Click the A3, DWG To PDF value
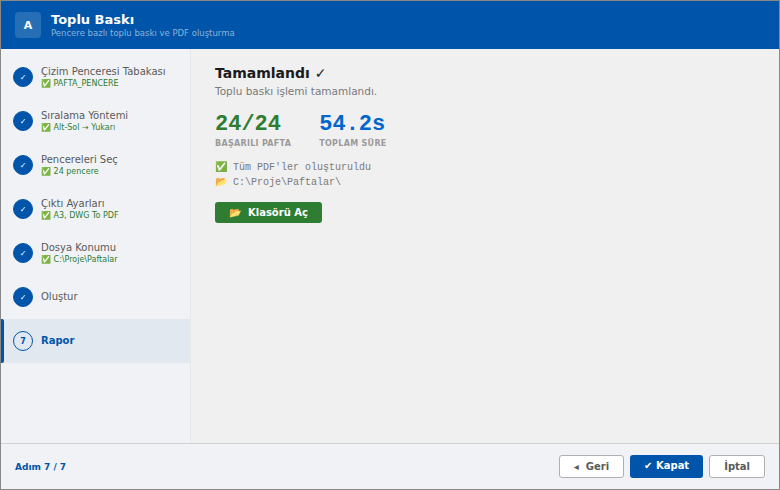This screenshot has width=780, height=490. (x=86, y=215)
